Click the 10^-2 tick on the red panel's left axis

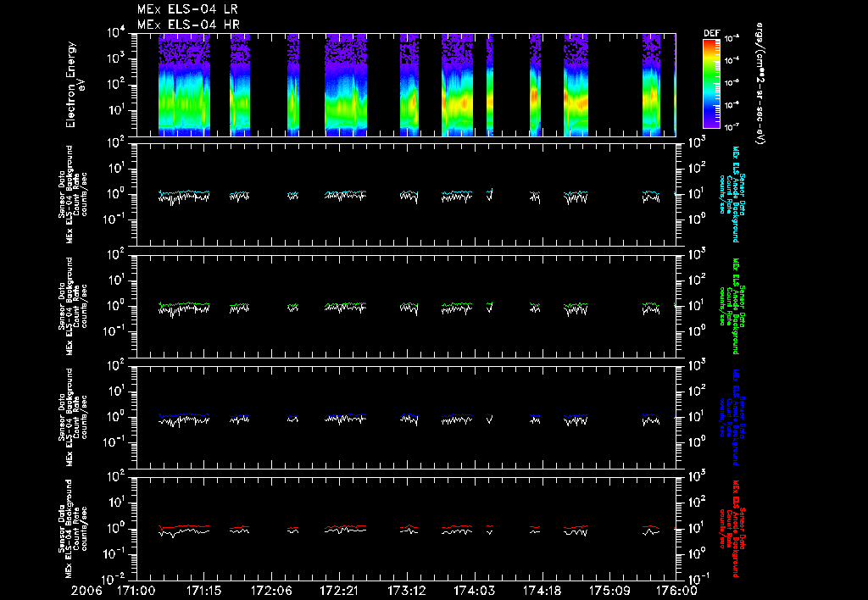click(x=114, y=579)
